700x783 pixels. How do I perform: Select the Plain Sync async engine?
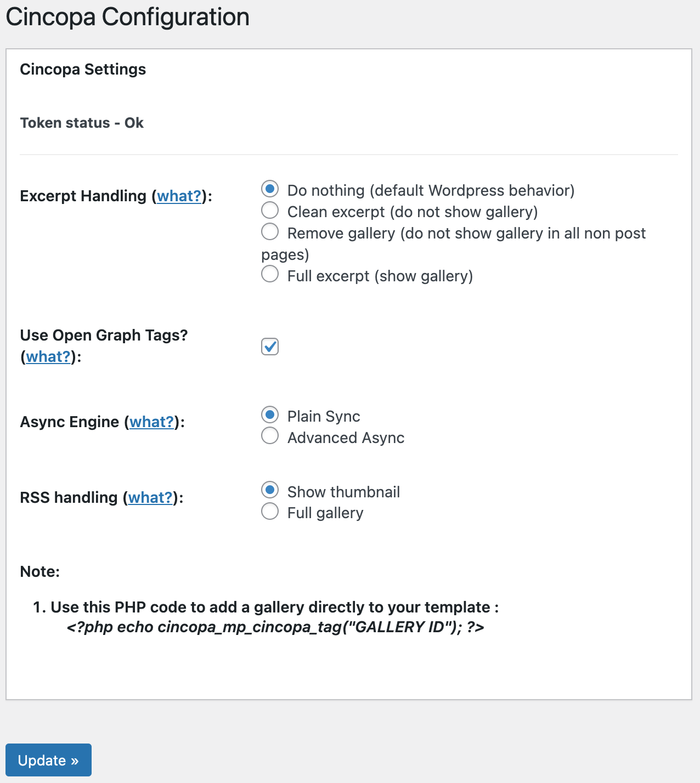270,415
